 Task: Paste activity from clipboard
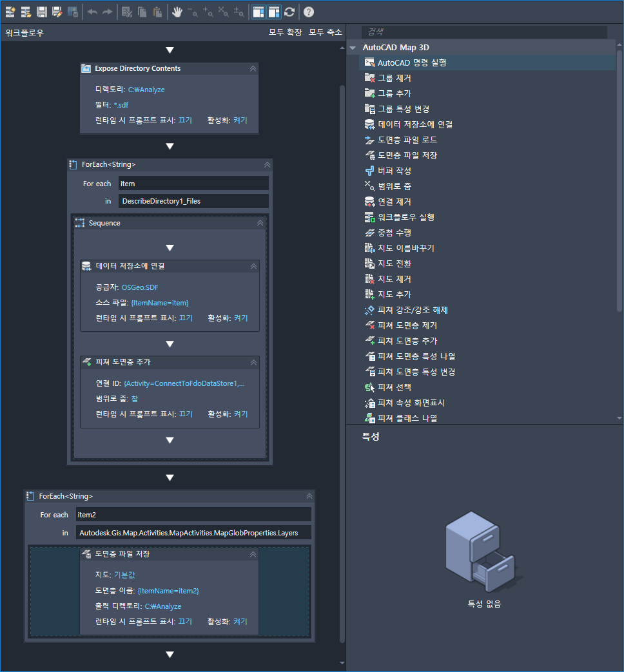(x=157, y=12)
